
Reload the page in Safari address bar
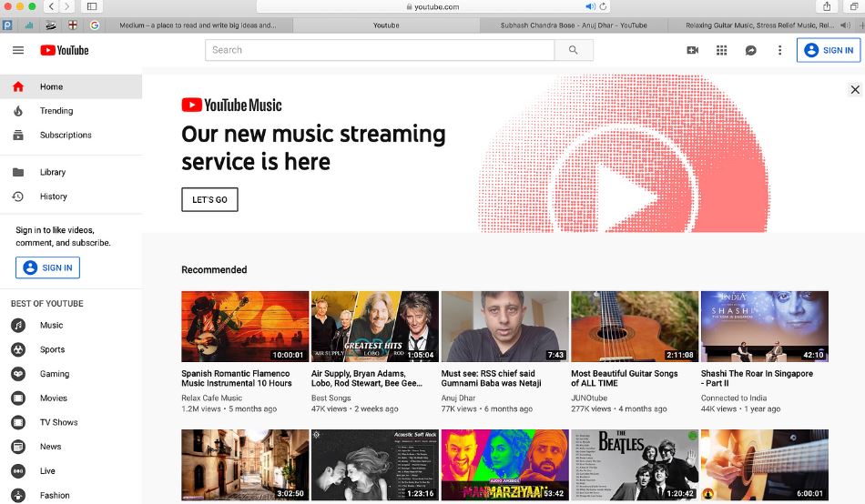pos(603,6)
